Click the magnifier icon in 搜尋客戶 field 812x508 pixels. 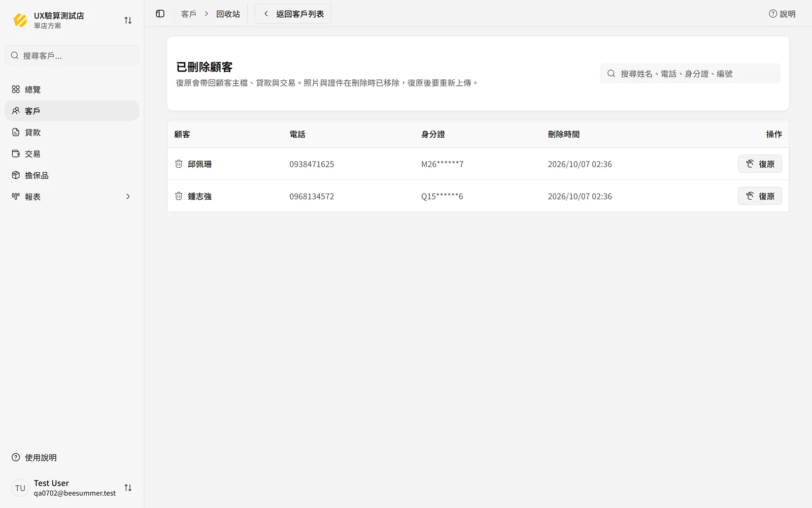pos(15,55)
